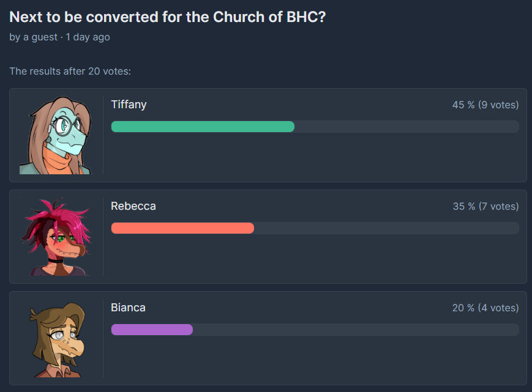
Task: Click Bianca's avatar image
Action: (x=56, y=339)
